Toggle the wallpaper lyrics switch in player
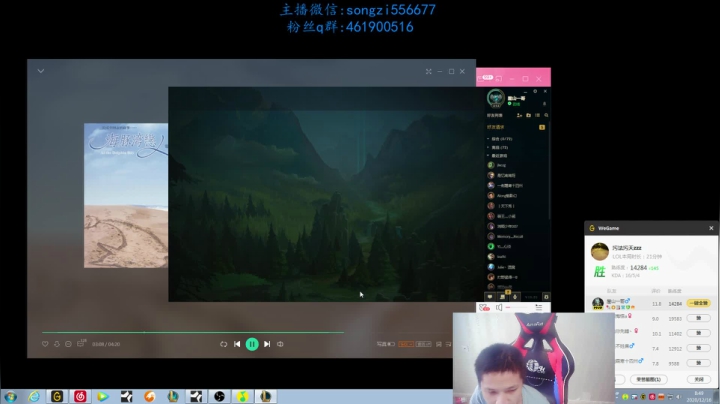The width and height of the screenshot is (720, 404). (386, 344)
